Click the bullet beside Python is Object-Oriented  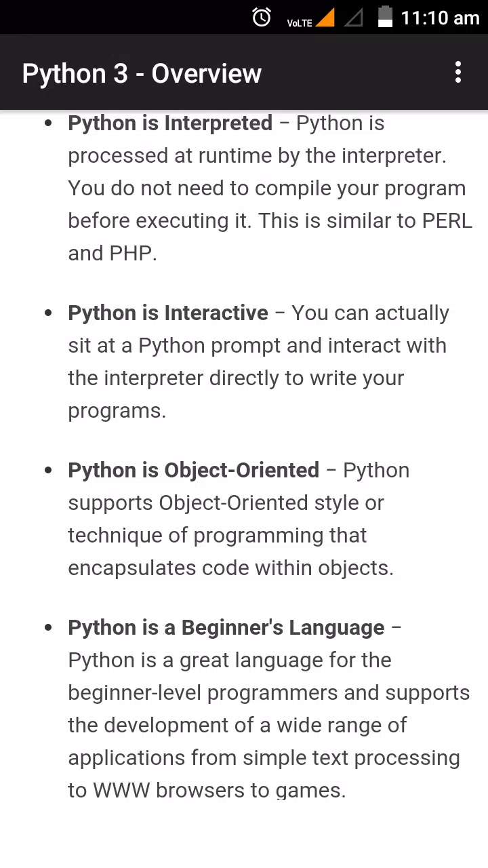(x=48, y=471)
